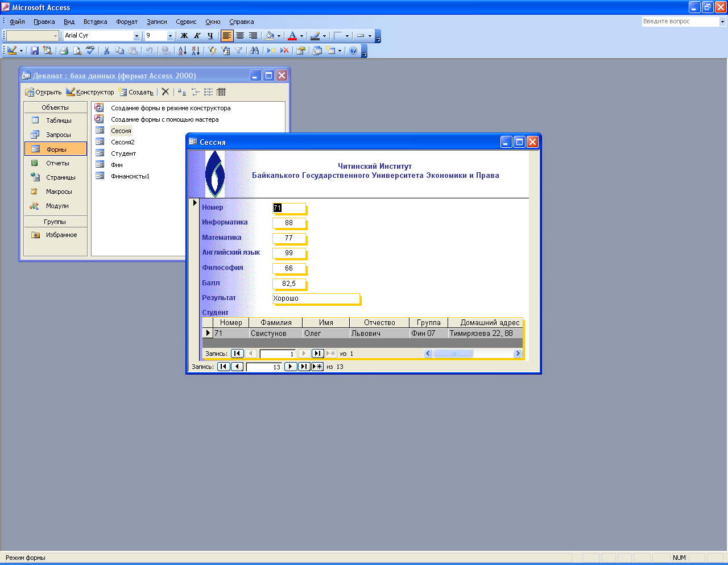This screenshot has height=565, width=728.
Task: Click the Создать button
Action: [136, 92]
